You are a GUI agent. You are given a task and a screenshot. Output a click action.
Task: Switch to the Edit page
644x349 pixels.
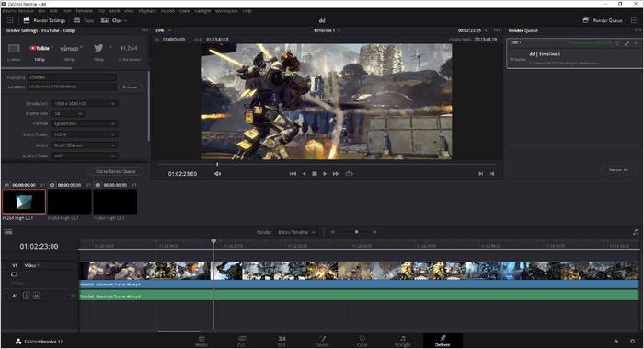click(x=282, y=342)
